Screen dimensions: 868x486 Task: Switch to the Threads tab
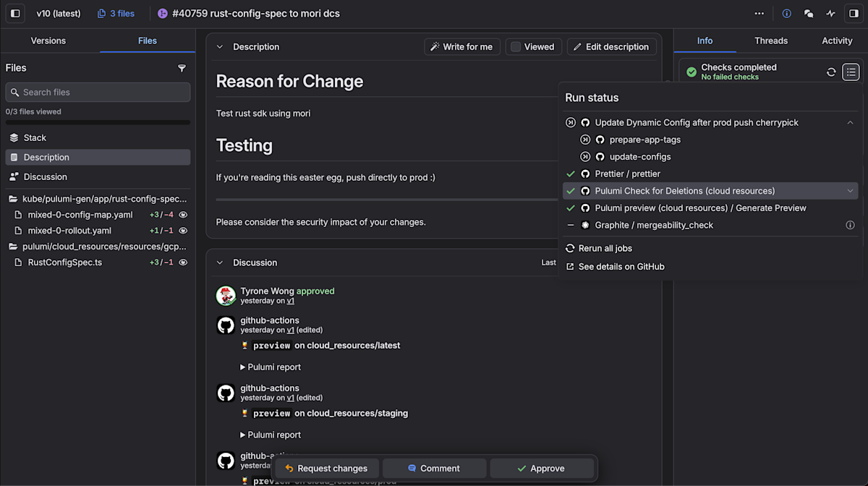771,40
